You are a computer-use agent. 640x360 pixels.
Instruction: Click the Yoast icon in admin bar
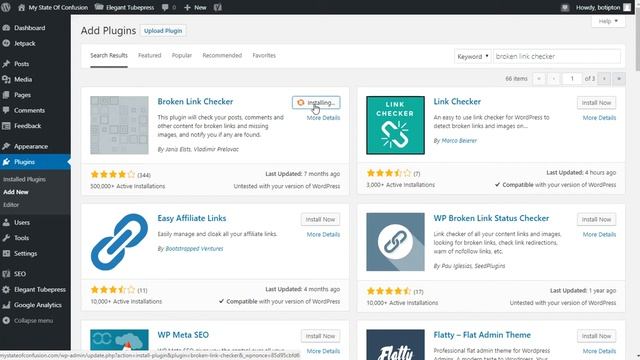(218, 7)
